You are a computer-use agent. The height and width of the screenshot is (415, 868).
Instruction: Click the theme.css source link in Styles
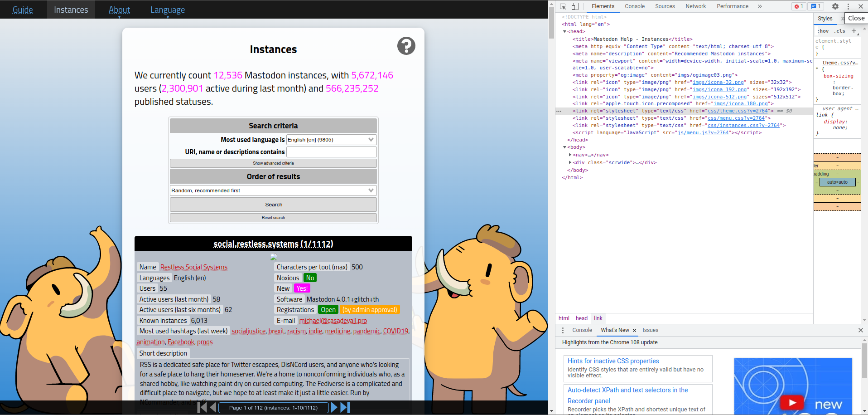click(840, 63)
